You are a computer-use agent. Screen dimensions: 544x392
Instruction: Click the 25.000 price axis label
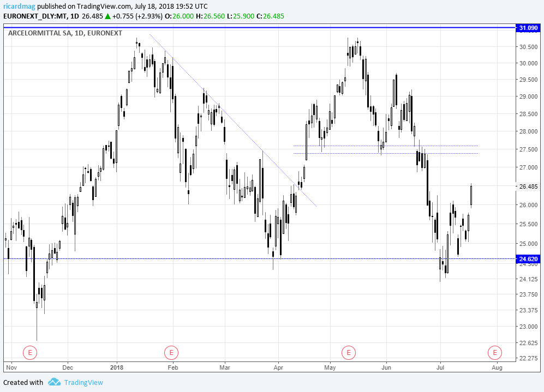coord(528,244)
